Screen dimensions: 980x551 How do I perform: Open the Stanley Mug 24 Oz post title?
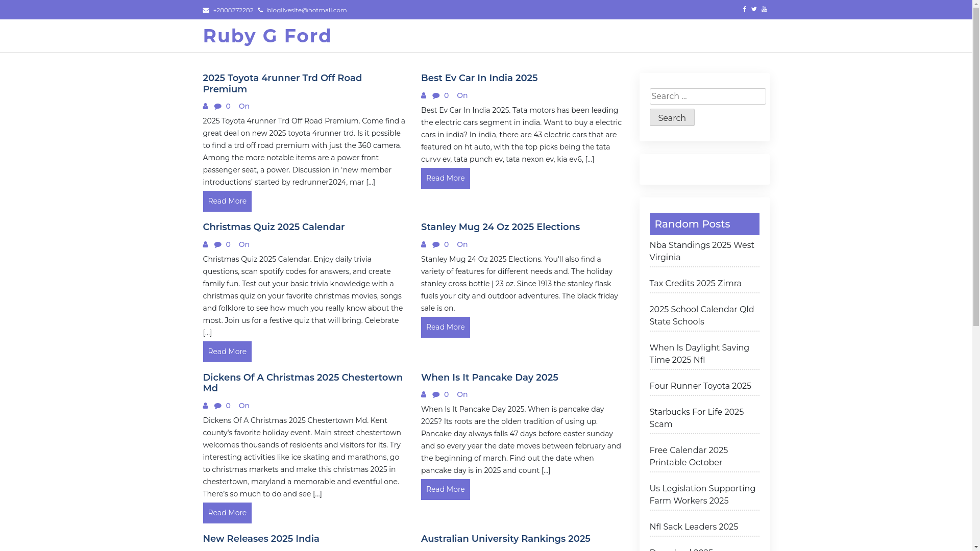[x=500, y=227]
